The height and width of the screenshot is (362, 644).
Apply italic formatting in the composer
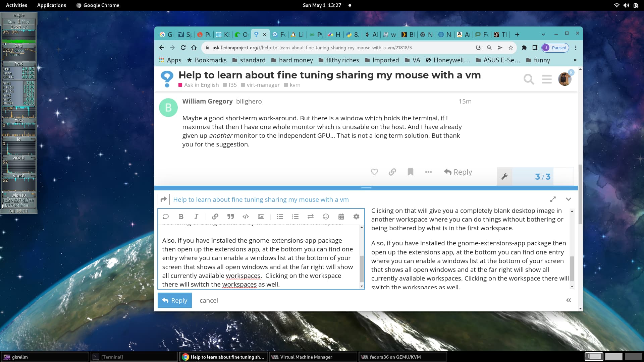tap(196, 217)
